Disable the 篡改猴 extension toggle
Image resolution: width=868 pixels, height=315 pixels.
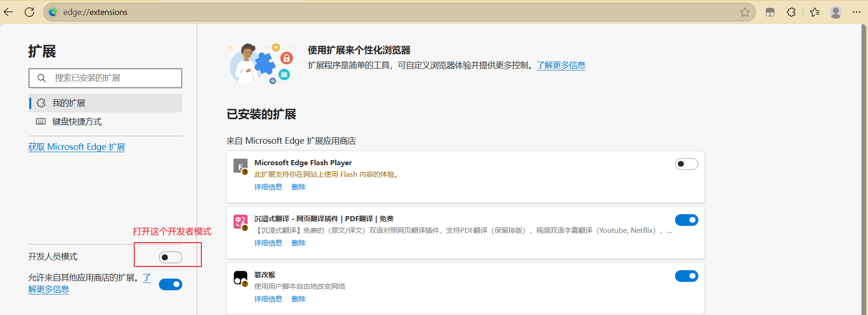click(x=686, y=276)
